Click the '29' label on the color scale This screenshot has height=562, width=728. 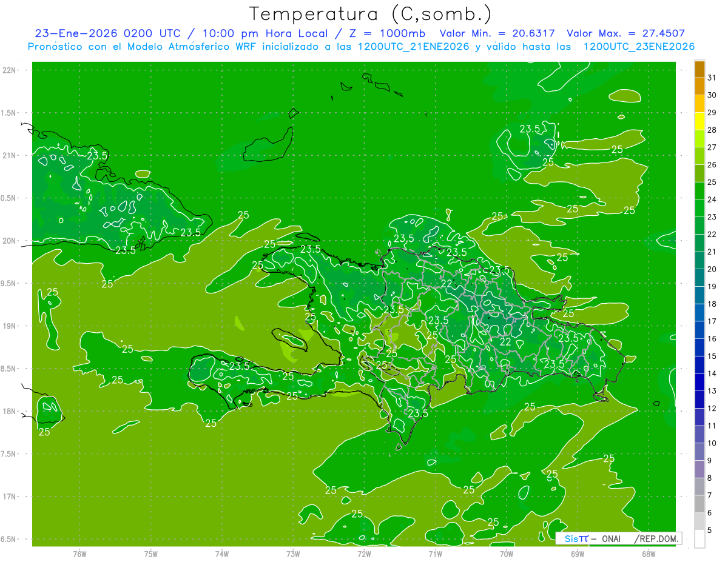point(712,112)
